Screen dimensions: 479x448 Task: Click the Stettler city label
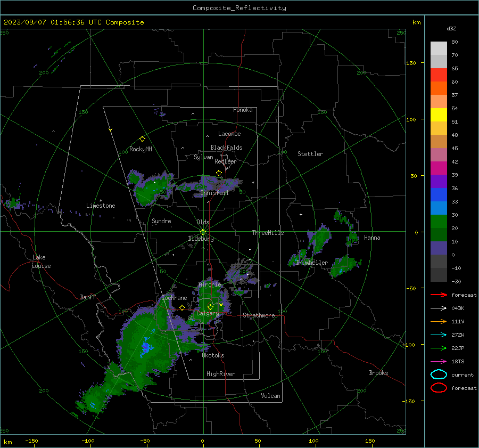310,154
